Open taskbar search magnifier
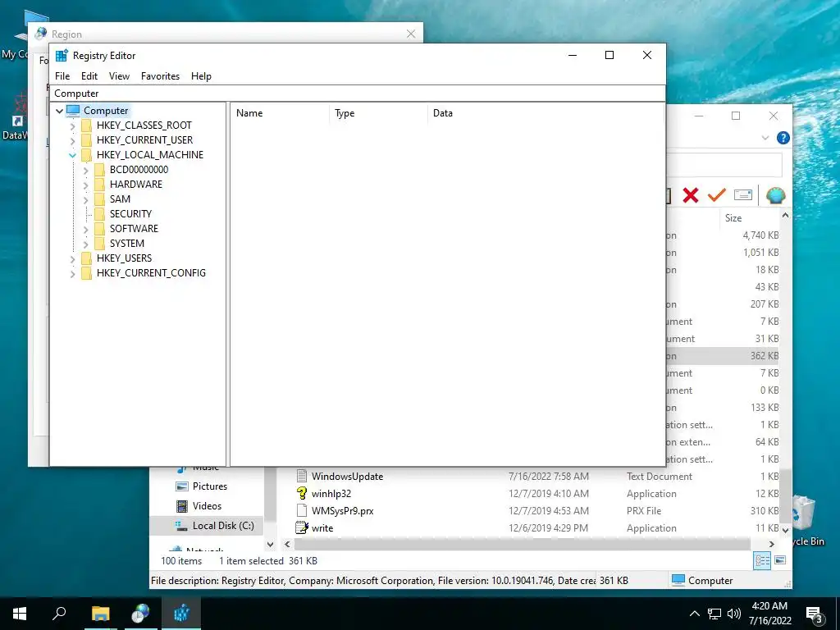Image resolution: width=840 pixels, height=630 pixels. (59, 614)
